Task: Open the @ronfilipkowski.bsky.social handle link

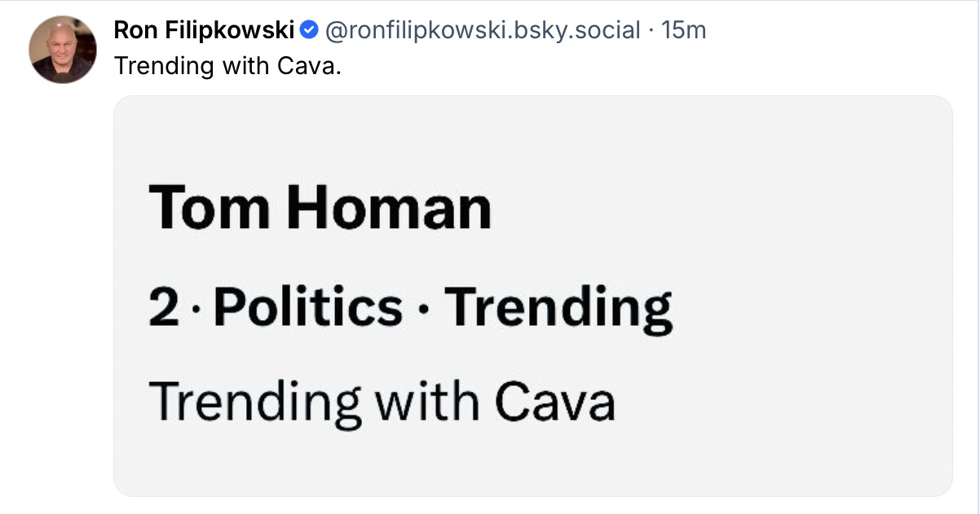Action: tap(483, 31)
